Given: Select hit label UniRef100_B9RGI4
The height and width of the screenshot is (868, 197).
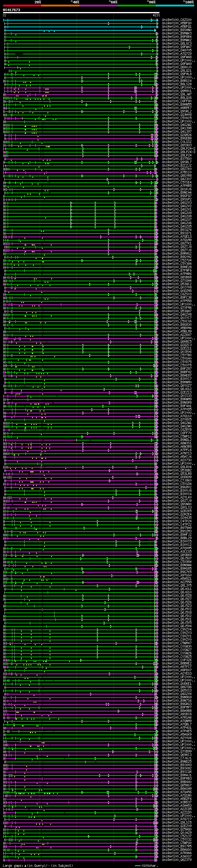Looking at the screenshot, I should (177, 81).
